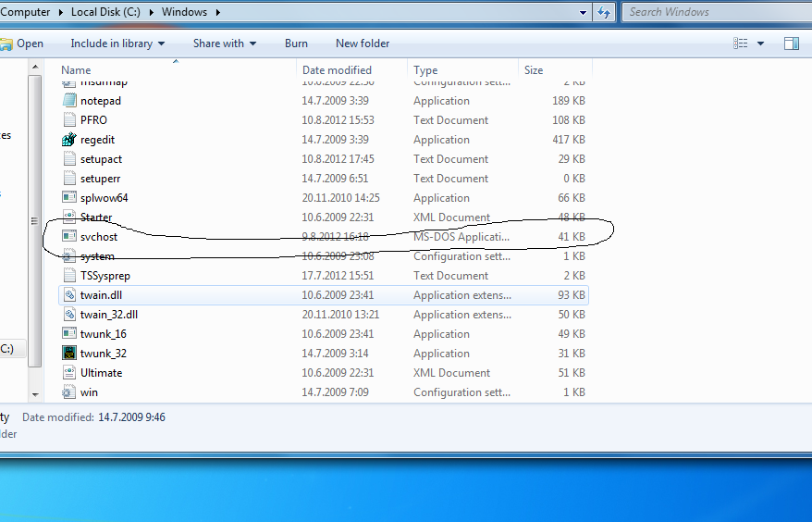This screenshot has height=522, width=812.
Task: Click the Date modified value in details pane
Action: coord(131,417)
